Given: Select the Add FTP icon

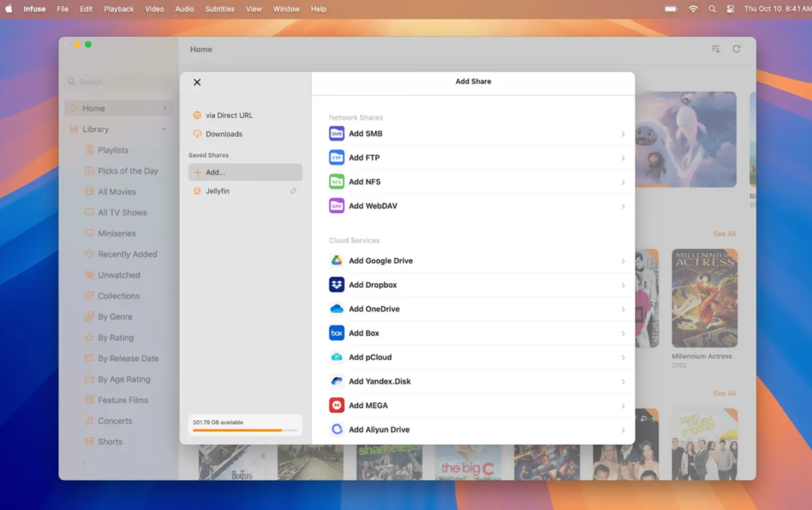Looking at the screenshot, I should point(336,158).
